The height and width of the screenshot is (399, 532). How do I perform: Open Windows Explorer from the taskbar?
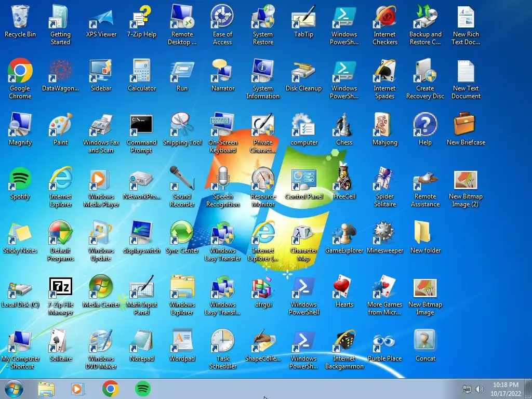tap(46, 389)
